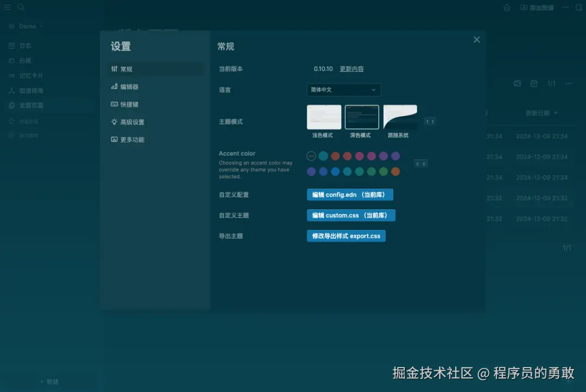Expand the Demo graph switcher
This screenshot has width=586, height=392.
26,26
